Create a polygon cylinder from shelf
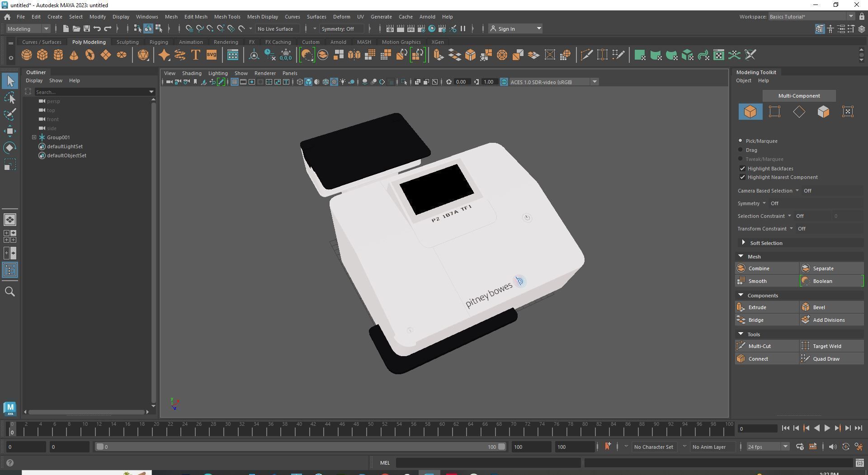 pyautogui.click(x=58, y=55)
